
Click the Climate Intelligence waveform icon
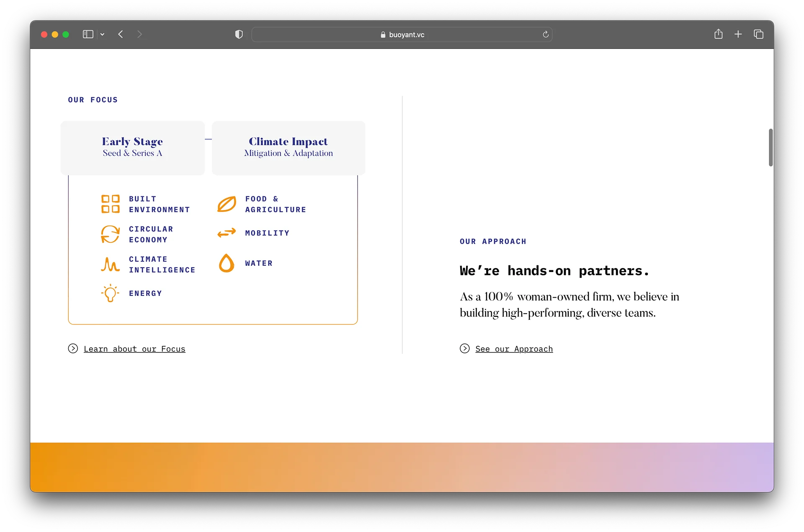pyautogui.click(x=110, y=264)
